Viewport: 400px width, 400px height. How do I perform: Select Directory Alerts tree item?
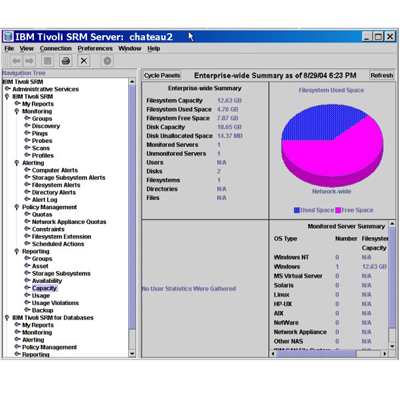click(54, 192)
